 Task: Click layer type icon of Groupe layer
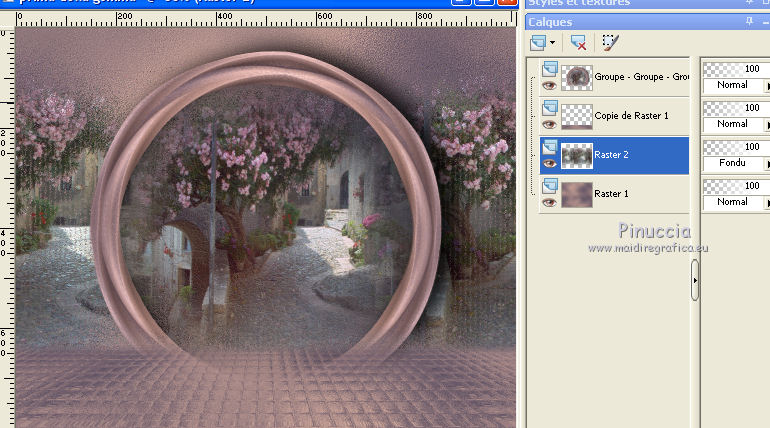(550, 69)
